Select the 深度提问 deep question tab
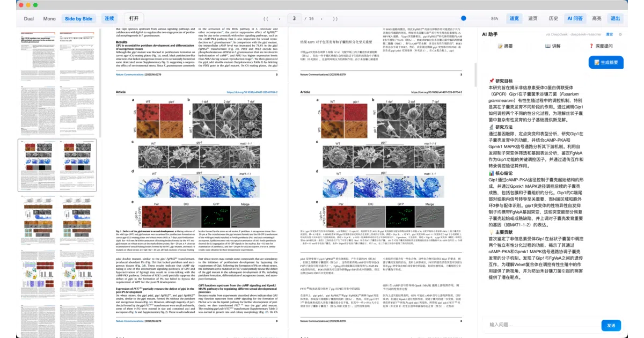This screenshot has width=644, height=338. [601, 46]
